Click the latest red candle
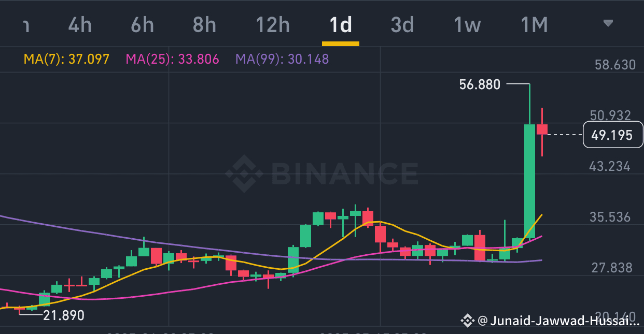This screenshot has width=644, height=334. pos(542,129)
